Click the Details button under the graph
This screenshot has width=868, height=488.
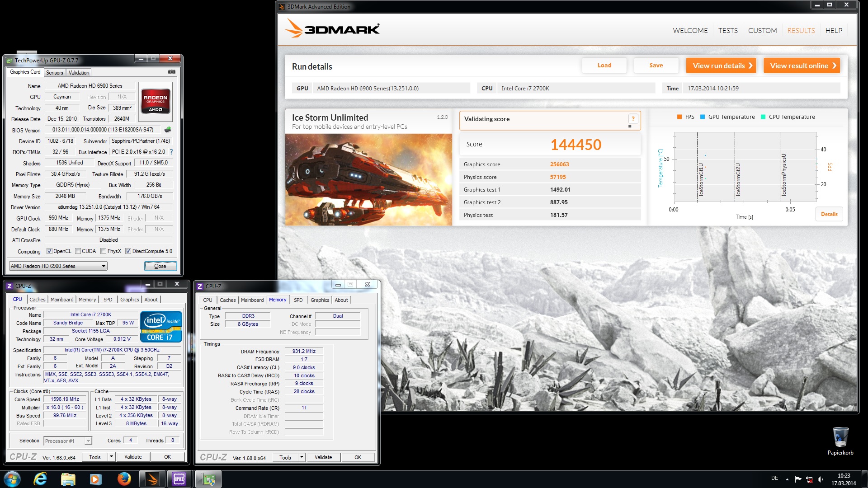coord(829,214)
